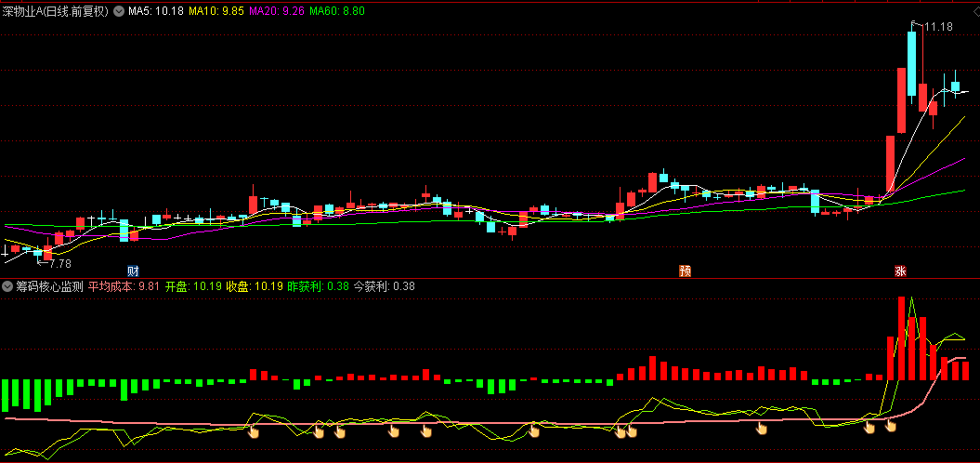Open dropdown arrow beside 深物业A chart title
Screen dimensions: 980x463
[119, 10]
